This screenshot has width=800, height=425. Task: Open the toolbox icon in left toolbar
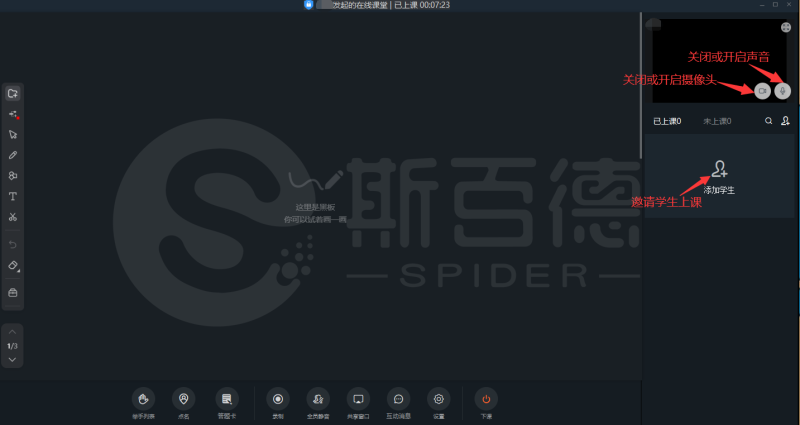point(13,293)
